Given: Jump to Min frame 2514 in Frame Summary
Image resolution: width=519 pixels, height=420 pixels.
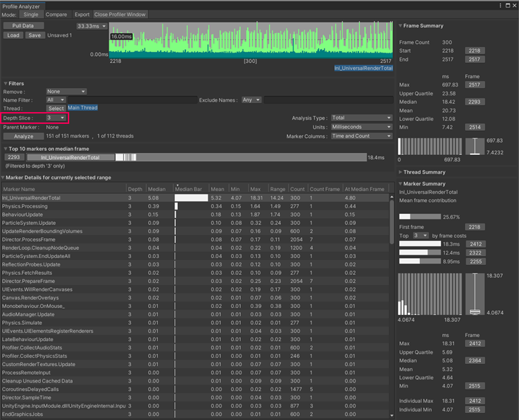Looking at the screenshot, I should click(x=474, y=127).
